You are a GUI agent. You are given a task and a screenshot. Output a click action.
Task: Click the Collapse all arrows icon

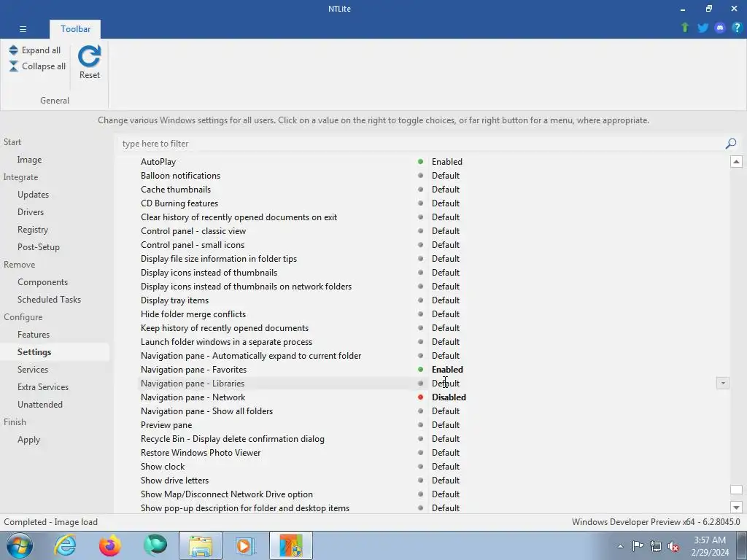coord(13,66)
